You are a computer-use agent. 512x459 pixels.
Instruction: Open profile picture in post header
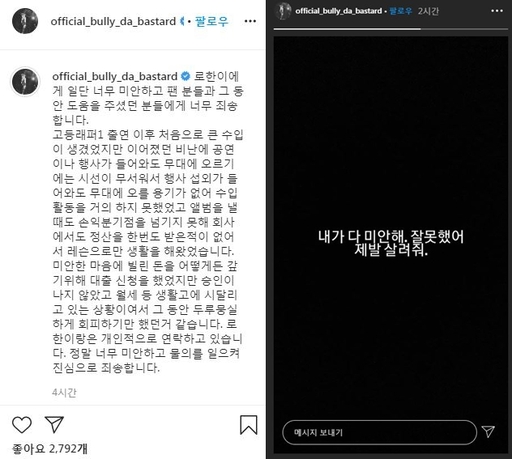coord(25,21)
